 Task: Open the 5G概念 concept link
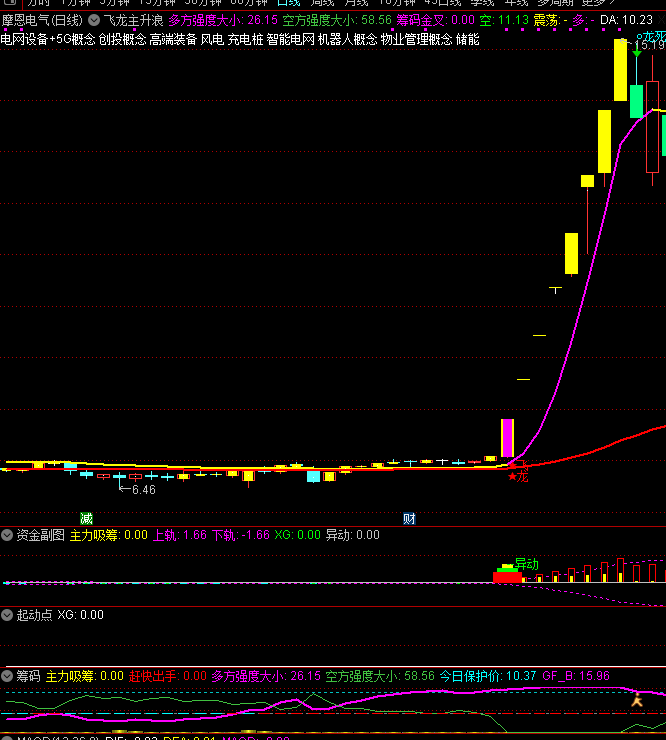[x=76, y=39]
